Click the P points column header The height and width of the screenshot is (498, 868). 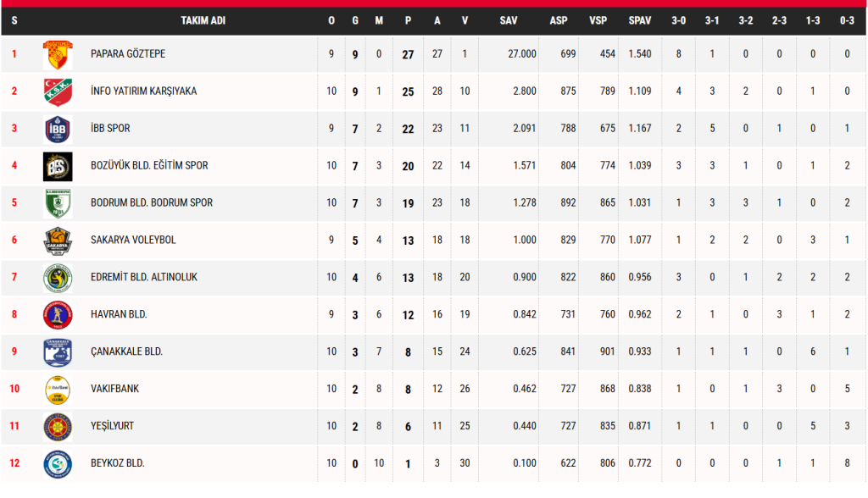tap(408, 20)
